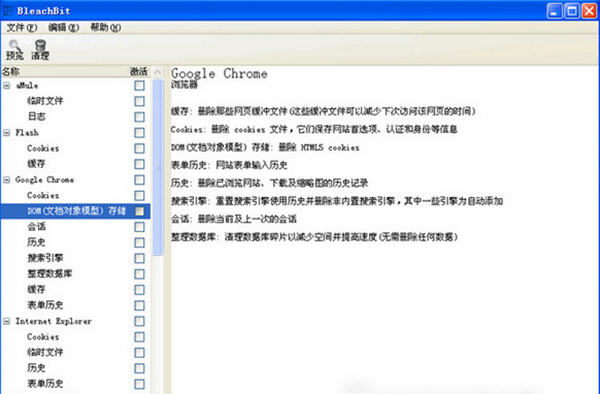Open the 编辑 (Edit) menu
Viewport: 600px width, 394px height.
[64, 28]
